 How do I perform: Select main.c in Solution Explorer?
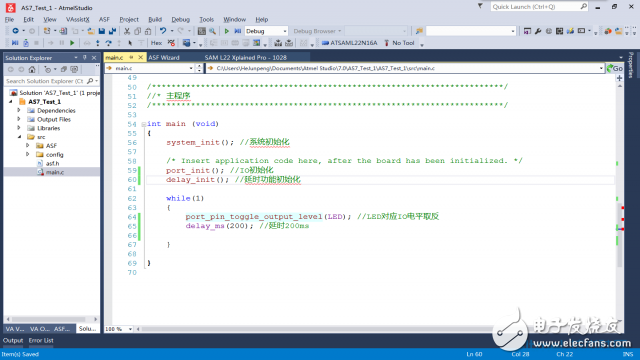(x=55, y=172)
